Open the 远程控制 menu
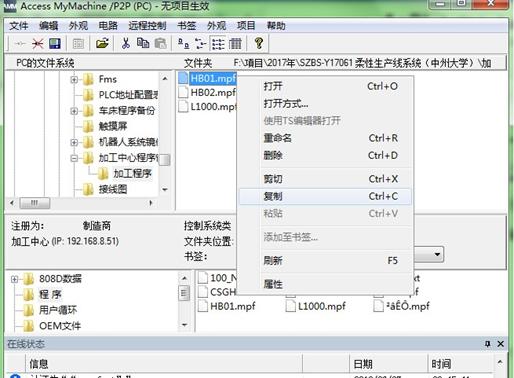 [x=147, y=26]
